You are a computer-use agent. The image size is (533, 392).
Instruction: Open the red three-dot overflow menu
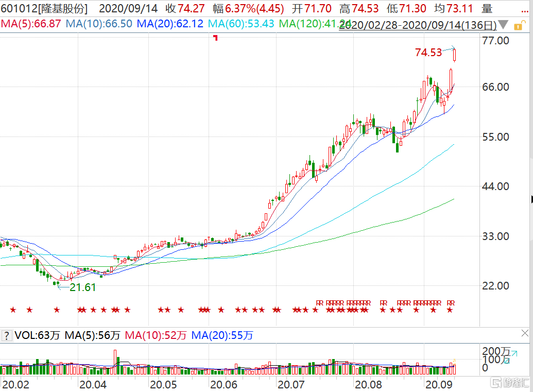click(x=524, y=11)
